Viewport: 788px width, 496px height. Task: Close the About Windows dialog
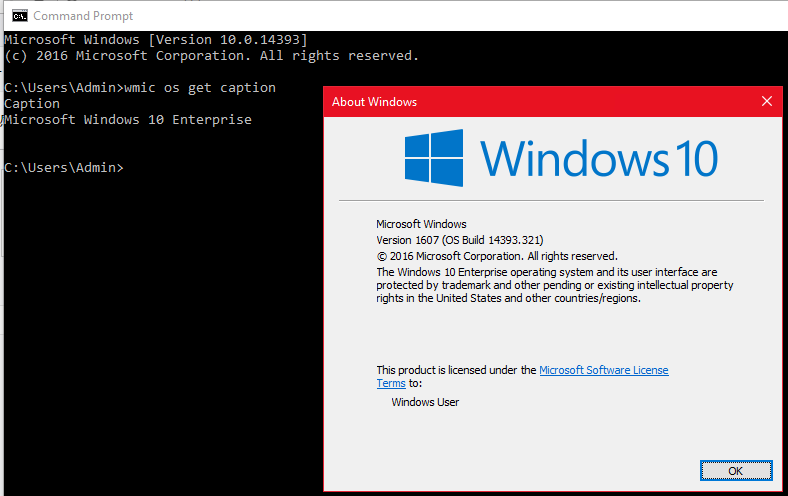pyautogui.click(x=766, y=102)
